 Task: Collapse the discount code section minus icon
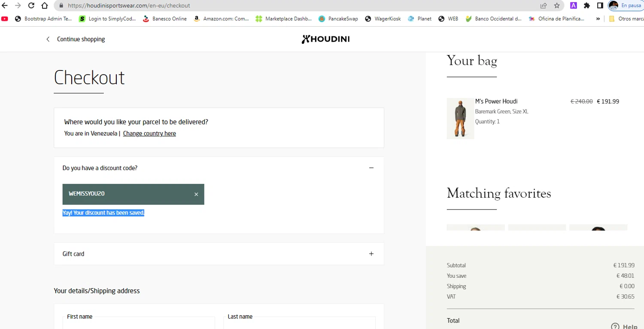coord(371,168)
